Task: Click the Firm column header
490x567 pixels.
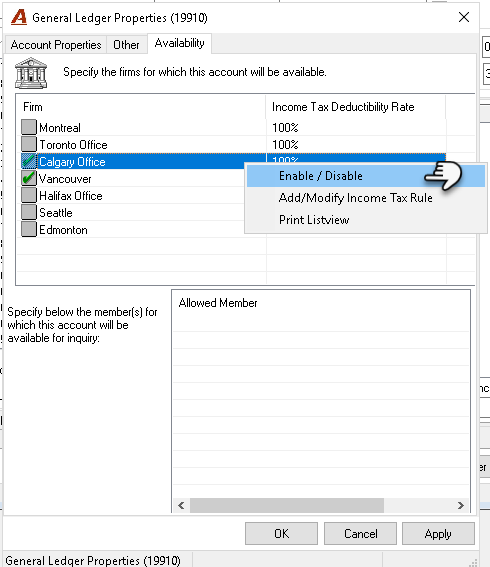Action: 141,107
